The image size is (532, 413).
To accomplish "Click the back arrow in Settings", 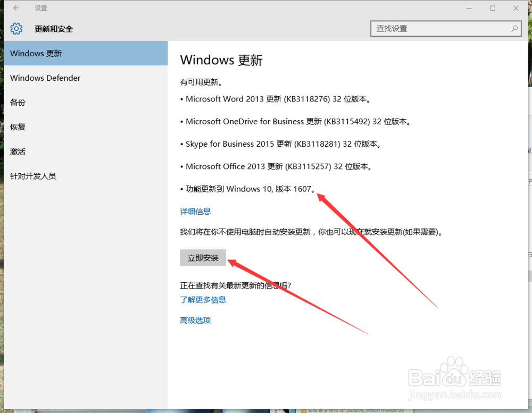I will click(x=16, y=8).
